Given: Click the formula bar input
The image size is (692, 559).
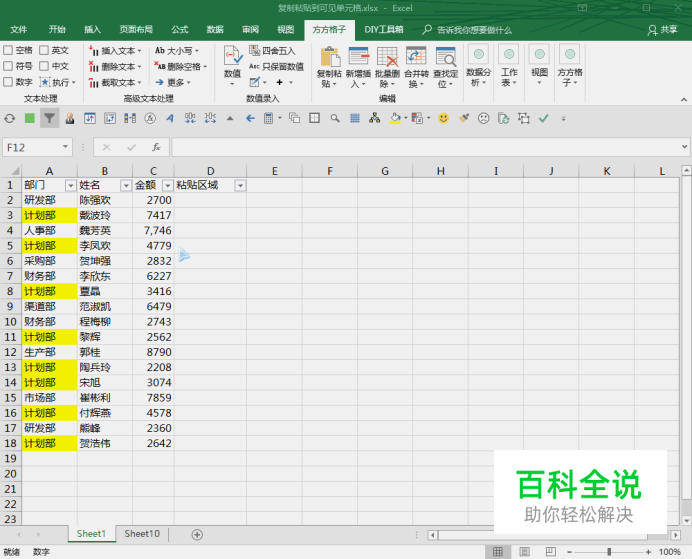Looking at the screenshot, I should (426, 147).
